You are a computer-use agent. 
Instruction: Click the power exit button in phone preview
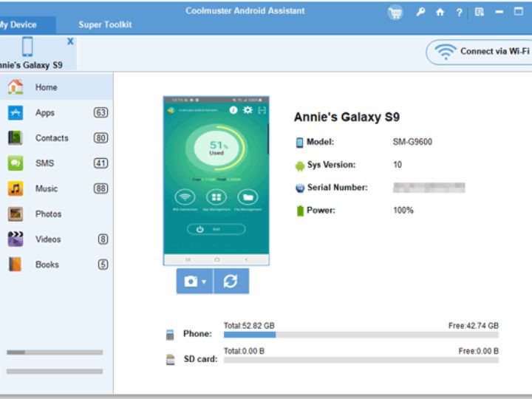pyautogui.click(x=216, y=229)
